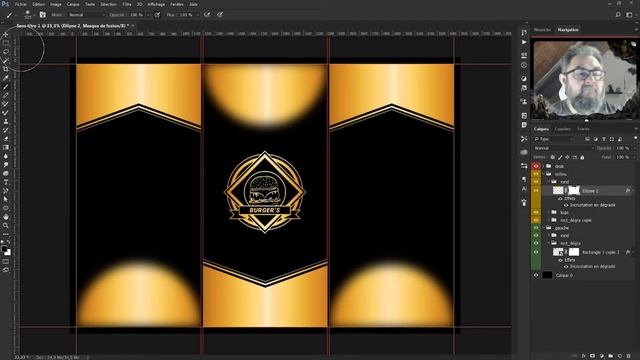Select the Path Selection tool

pyautogui.click(x=6, y=199)
